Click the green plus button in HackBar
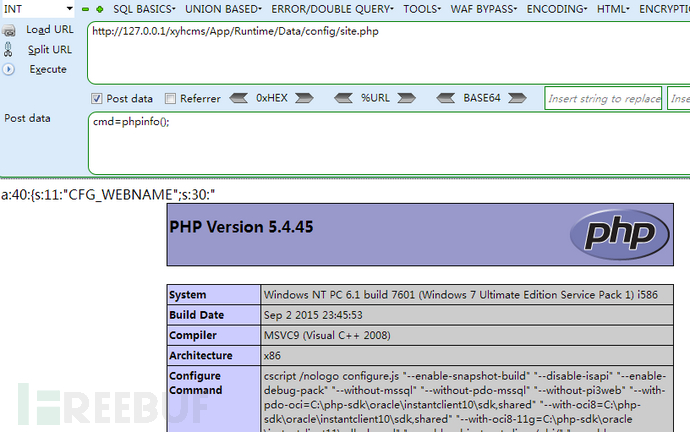690x432 pixels. 100,9
